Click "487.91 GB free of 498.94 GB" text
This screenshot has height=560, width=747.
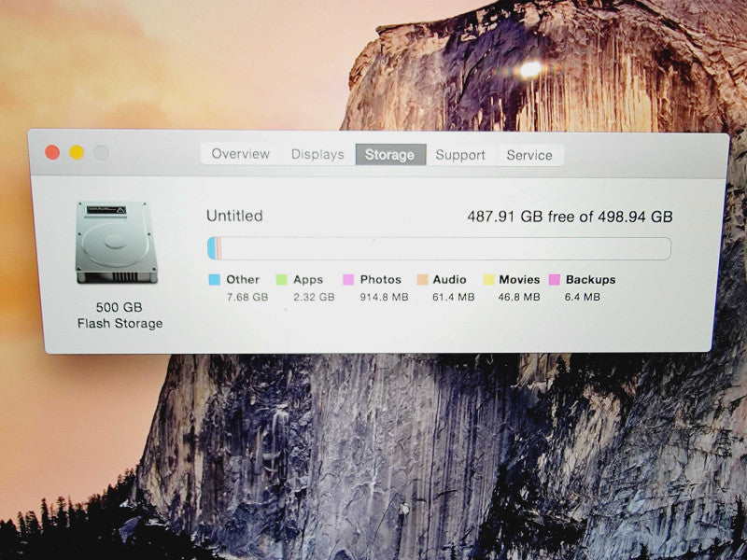(x=570, y=217)
